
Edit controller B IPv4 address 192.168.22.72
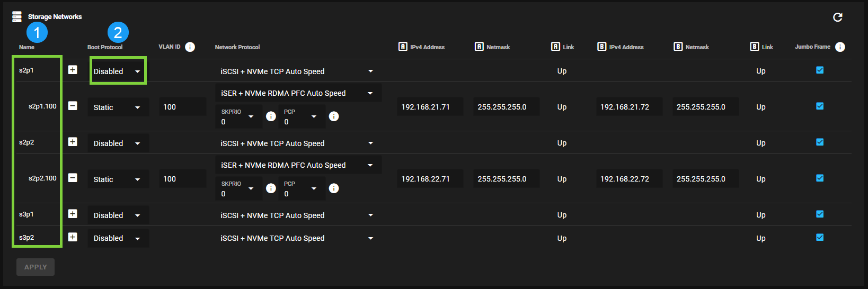click(628, 179)
